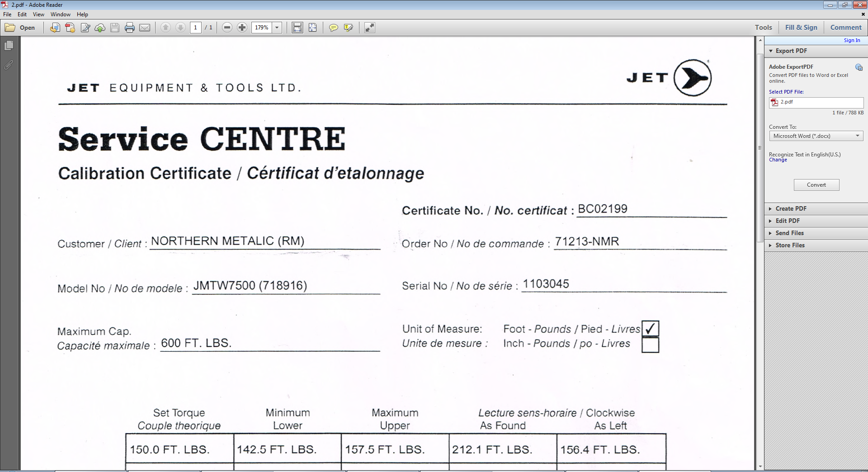This screenshot has width=868, height=472.
Task: Collapse the Export PDF section
Action: coord(771,51)
